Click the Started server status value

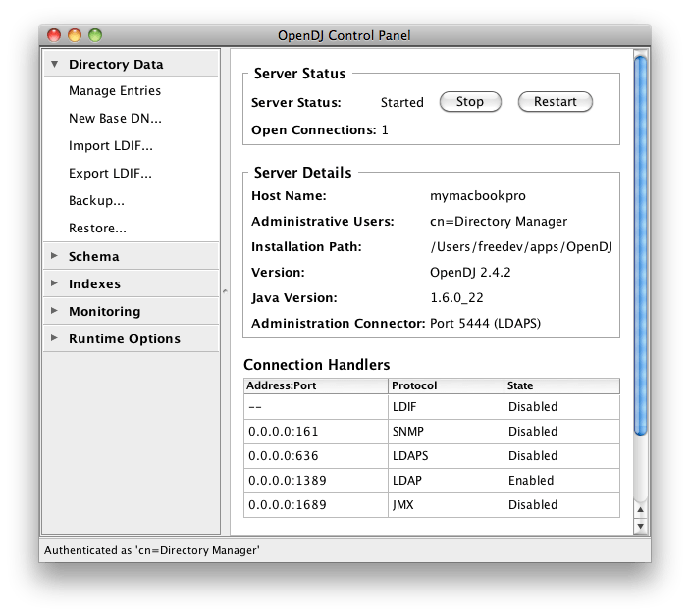401,102
